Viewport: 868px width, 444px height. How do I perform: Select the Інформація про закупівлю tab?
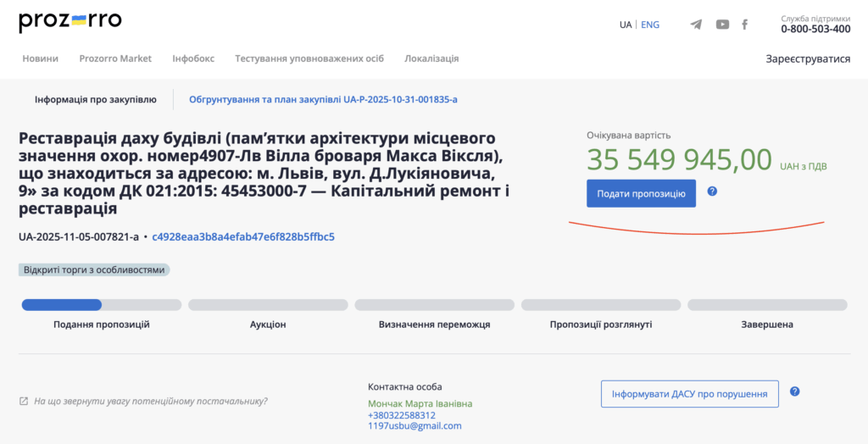[96, 100]
